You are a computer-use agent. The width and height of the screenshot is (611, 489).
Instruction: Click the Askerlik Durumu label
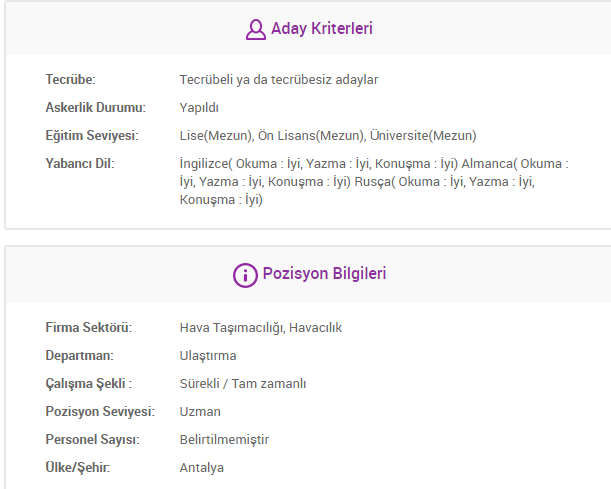[95, 108]
